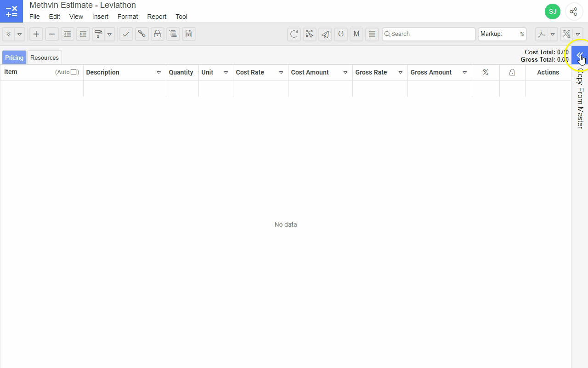Screen dimensions: 588x368
Task: Click the paint roller format icon
Action: [x=98, y=34]
